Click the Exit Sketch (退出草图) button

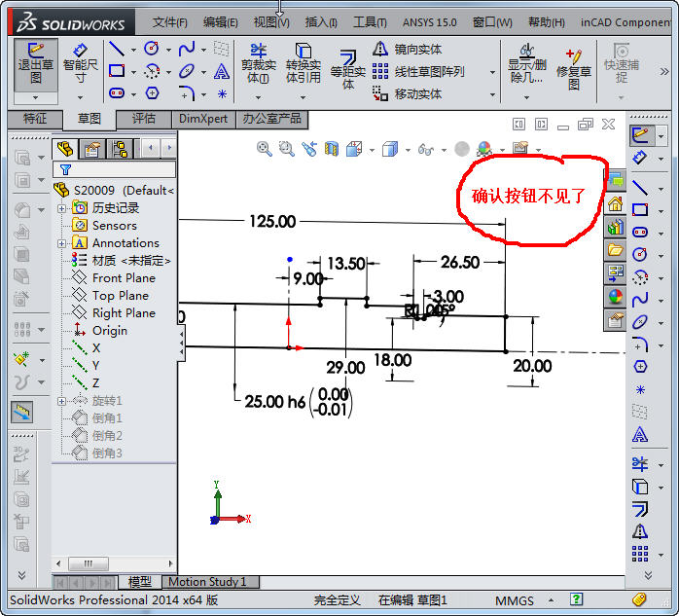point(35,62)
